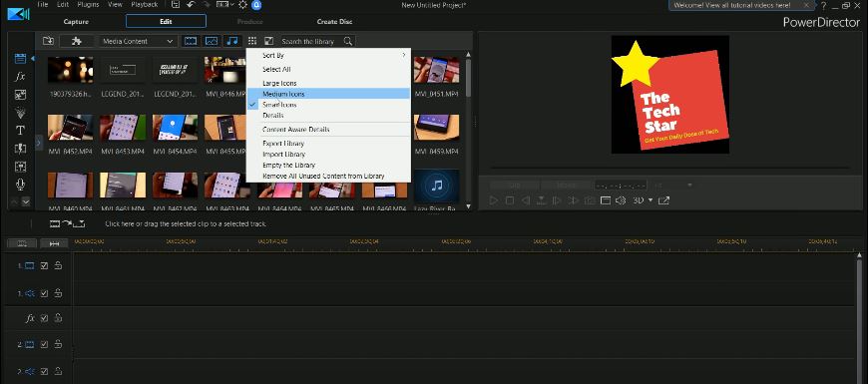Select the MVI_8452.MP4 thumbnail
This screenshot has width=868, height=384.
[x=70, y=128]
